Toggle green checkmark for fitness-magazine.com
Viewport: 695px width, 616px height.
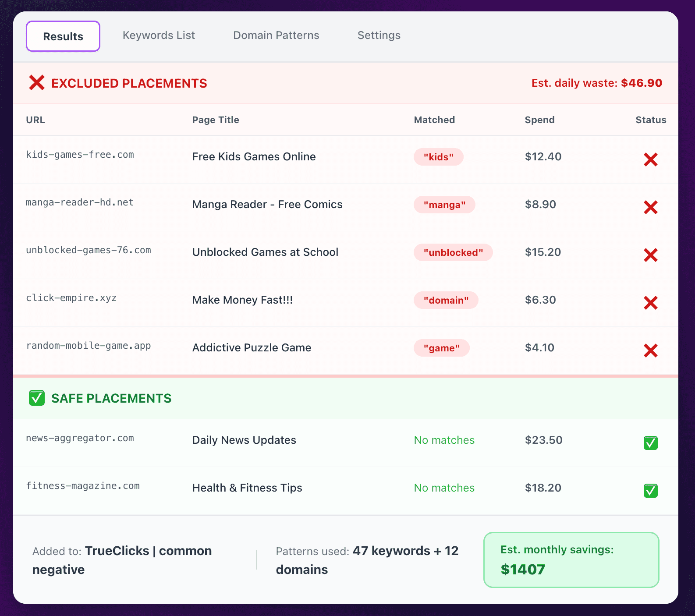[x=650, y=491]
